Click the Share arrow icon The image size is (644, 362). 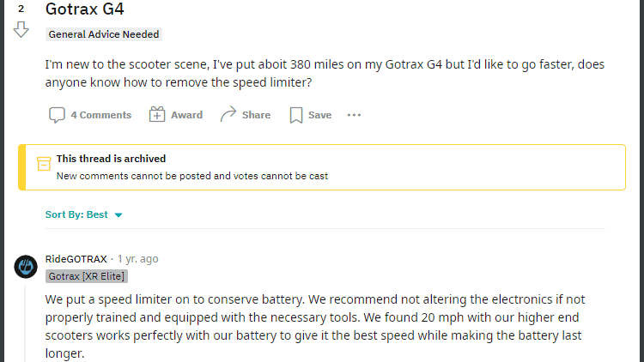(x=228, y=115)
